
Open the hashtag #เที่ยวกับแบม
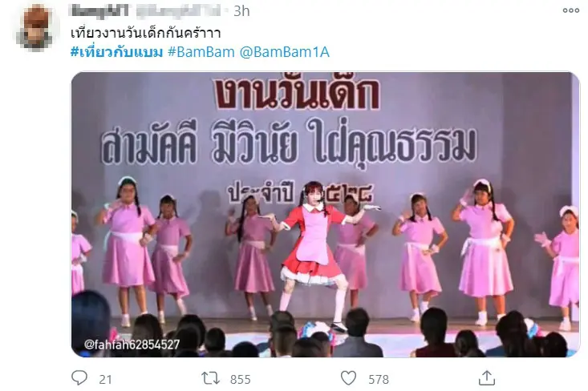pos(116,52)
